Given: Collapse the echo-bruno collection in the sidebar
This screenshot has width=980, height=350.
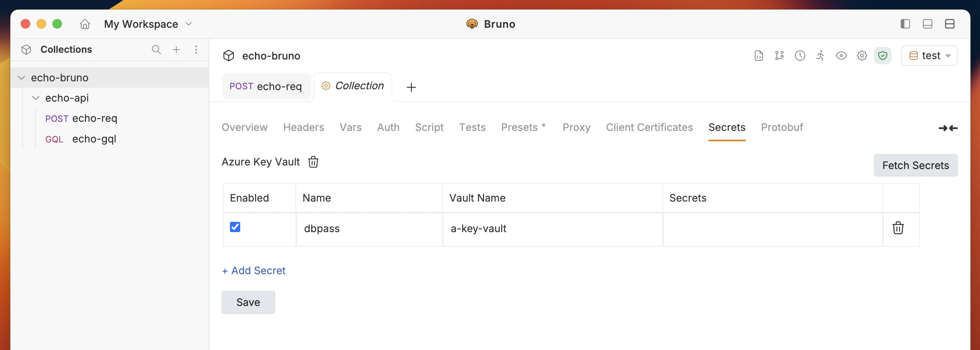Looking at the screenshot, I should (x=21, y=78).
